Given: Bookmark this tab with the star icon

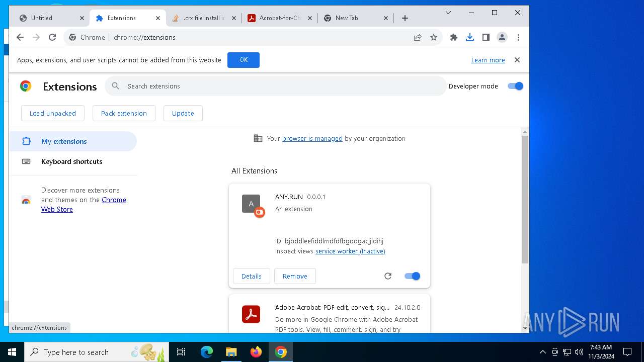Looking at the screenshot, I should coord(434,37).
